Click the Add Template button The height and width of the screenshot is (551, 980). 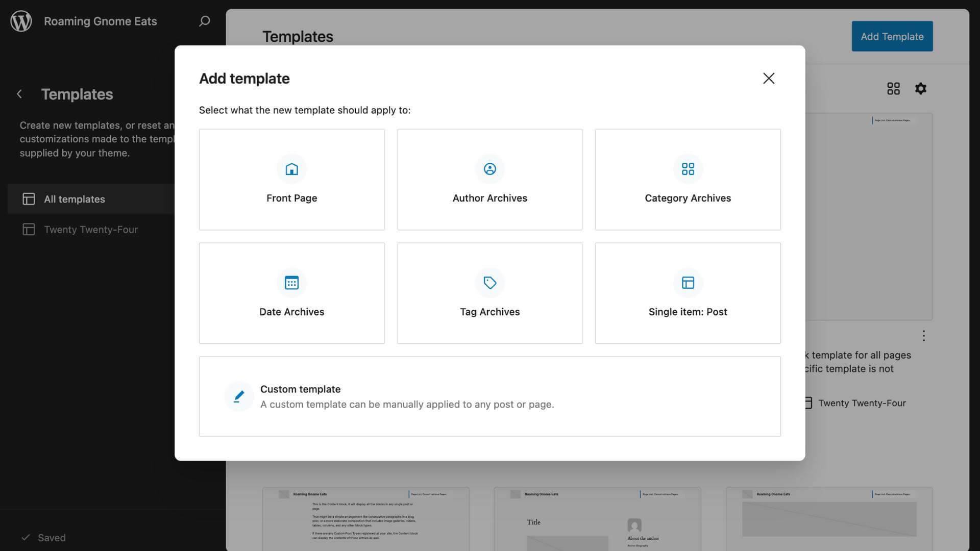(892, 36)
